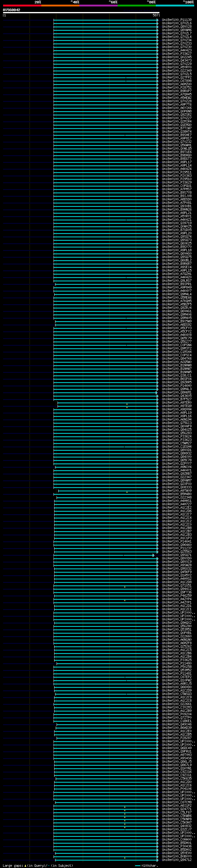197x868 pixels.
Task: Select hit label UniRef100_A4K4Z3
Action: point(176,50)
